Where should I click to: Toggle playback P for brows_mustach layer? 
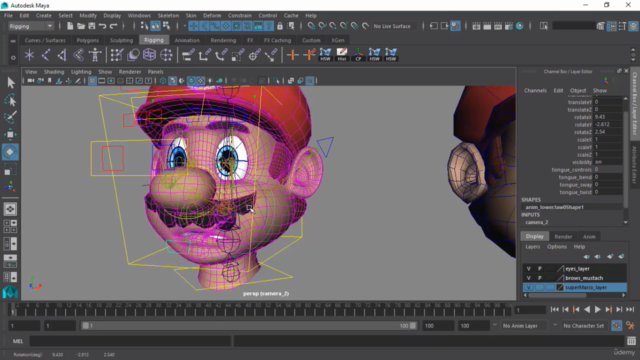click(540, 278)
